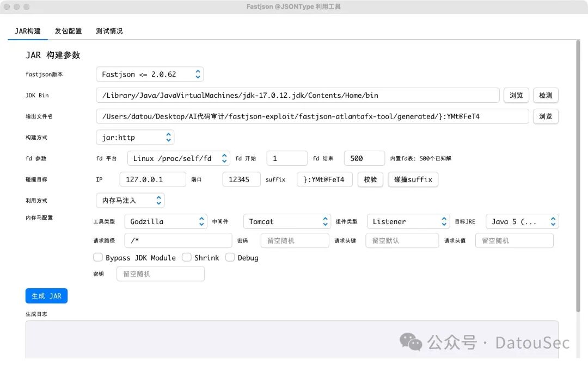
Task: Open the 目标JRE Java 5 dropdown
Action: click(522, 221)
